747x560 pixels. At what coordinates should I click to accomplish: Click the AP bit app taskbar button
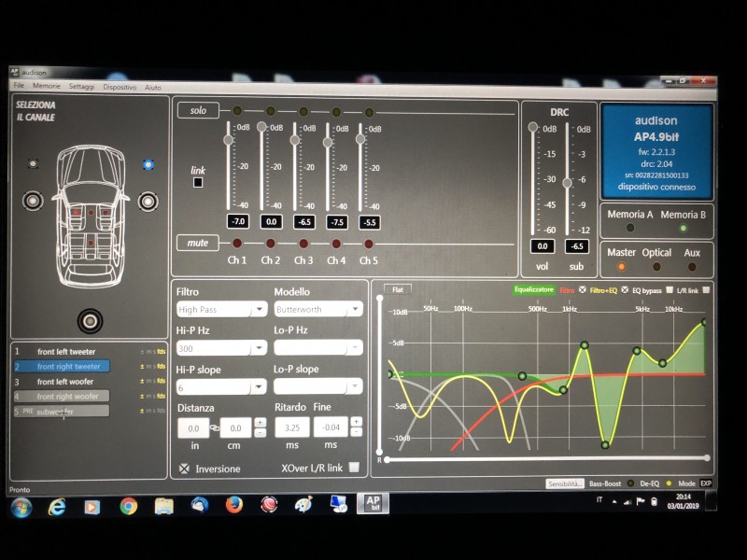373,503
